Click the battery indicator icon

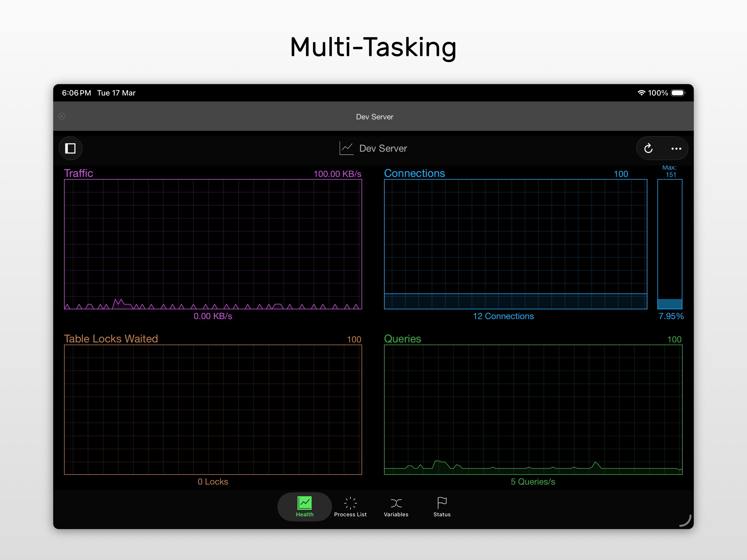pos(678,93)
